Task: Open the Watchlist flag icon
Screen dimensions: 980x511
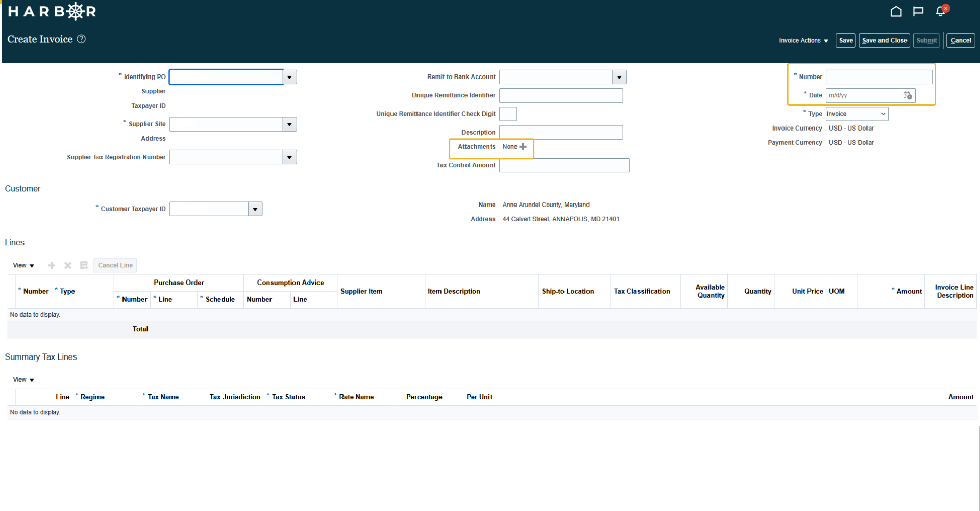Action: click(x=918, y=11)
